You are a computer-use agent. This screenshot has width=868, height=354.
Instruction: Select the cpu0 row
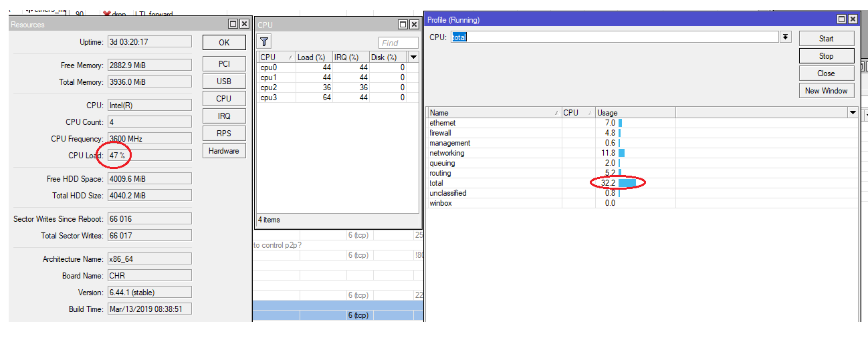click(x=338, y=67)
